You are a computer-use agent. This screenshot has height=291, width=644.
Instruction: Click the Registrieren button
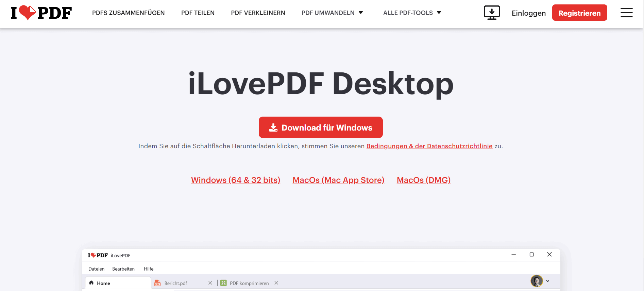pyautogui.click(x=579, y=13)
